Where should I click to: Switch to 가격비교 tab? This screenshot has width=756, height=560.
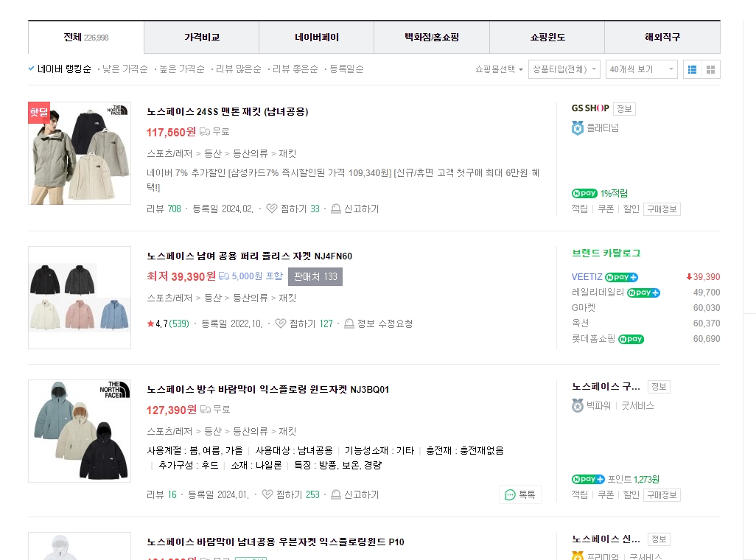coord(202,37)
